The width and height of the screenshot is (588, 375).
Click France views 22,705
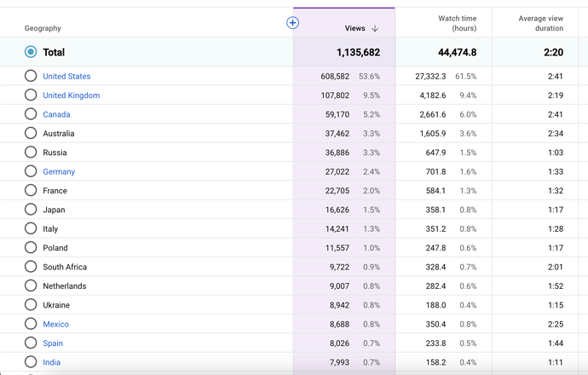[337, 191]
